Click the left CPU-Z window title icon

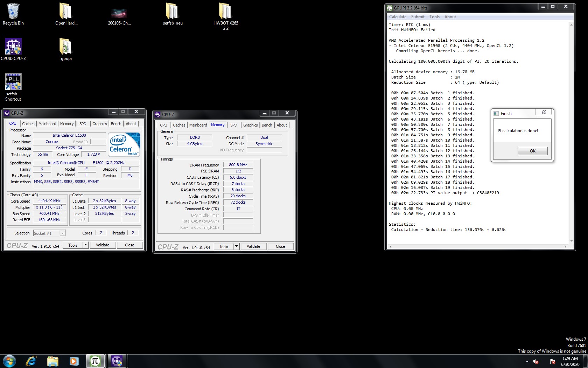[x=7, y=113]
